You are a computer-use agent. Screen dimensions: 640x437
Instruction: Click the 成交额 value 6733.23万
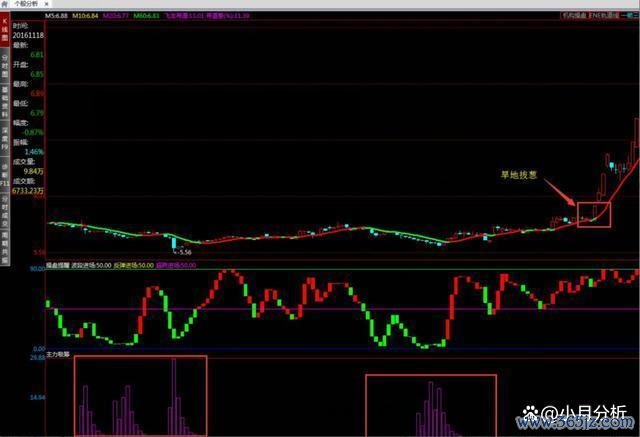click(x=28, y=191)
